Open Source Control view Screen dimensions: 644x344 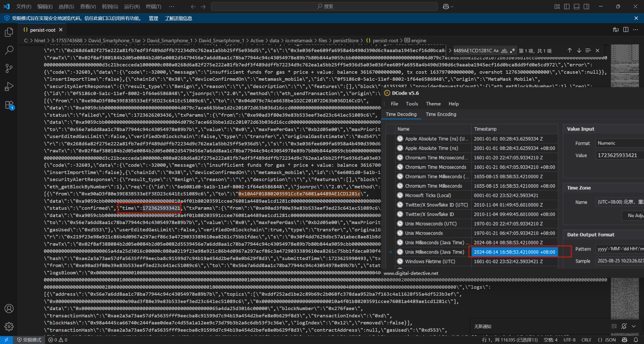click(9, 68)
